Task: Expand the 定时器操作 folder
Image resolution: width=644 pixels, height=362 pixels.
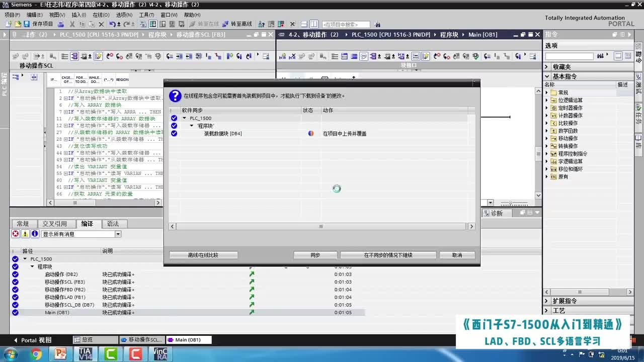Action: pos(547,108)
